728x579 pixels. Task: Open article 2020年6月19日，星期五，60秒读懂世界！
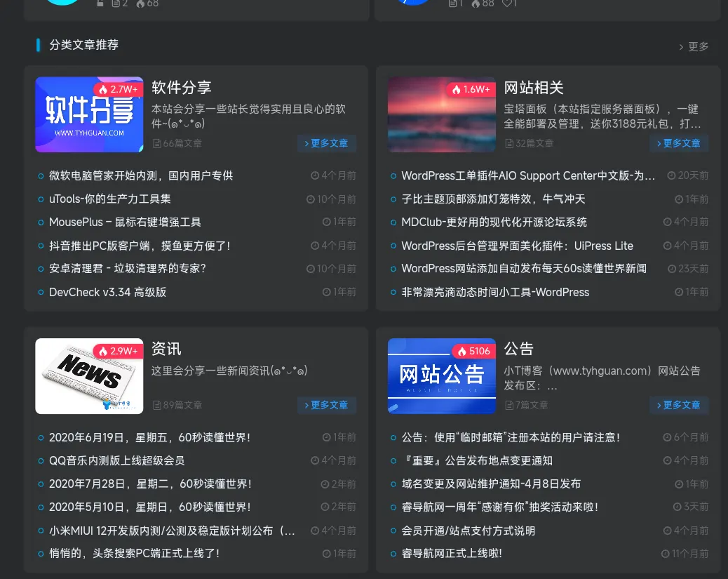[x=149, y=437]
